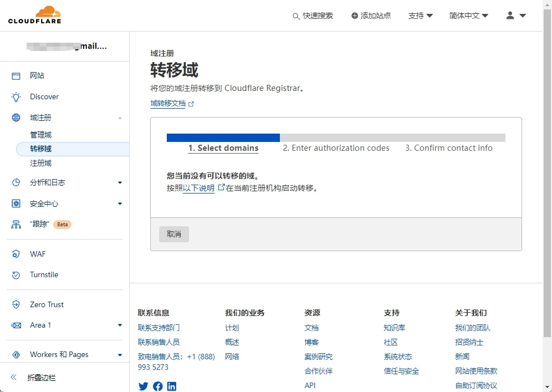Expand the 分析和日志 arrow
The image size is (552, 392).
coord(120,182)
